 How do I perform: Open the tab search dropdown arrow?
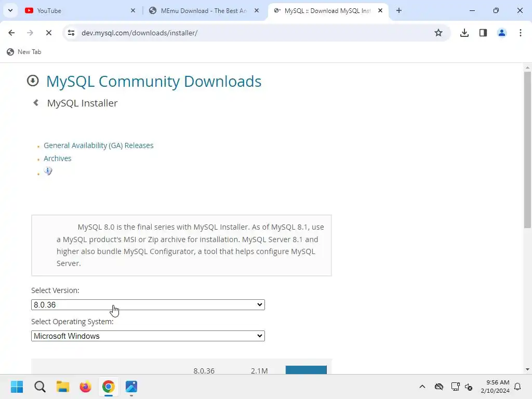(10, 10)
